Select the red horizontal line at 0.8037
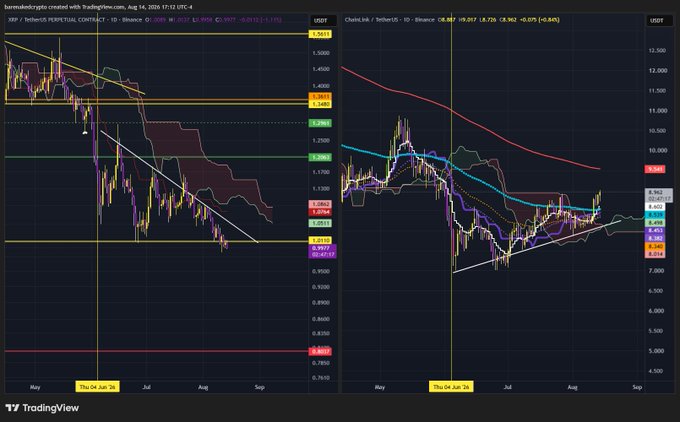Image resolution: width=680 pixels, height=422 pixels. (x=156, y=351)
